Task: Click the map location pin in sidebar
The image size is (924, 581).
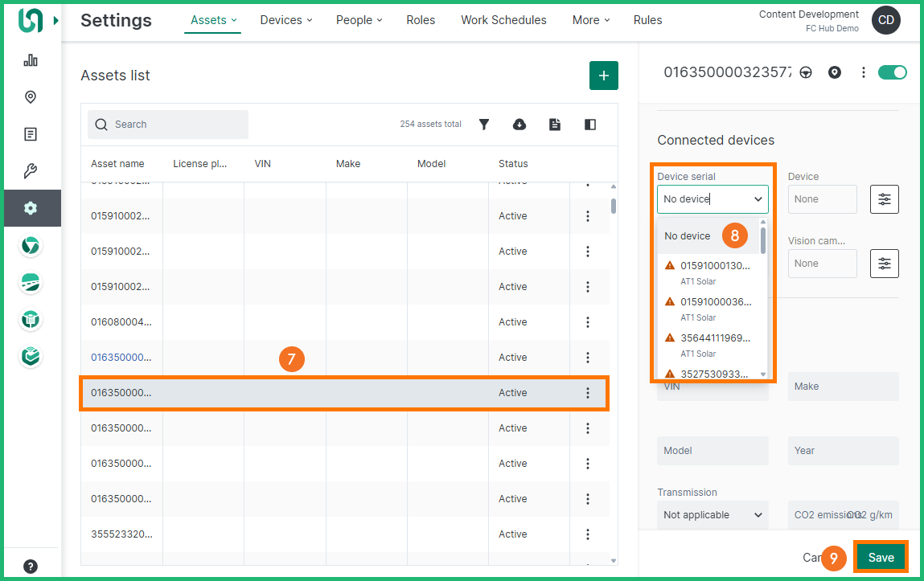Action: coord(31,97)
